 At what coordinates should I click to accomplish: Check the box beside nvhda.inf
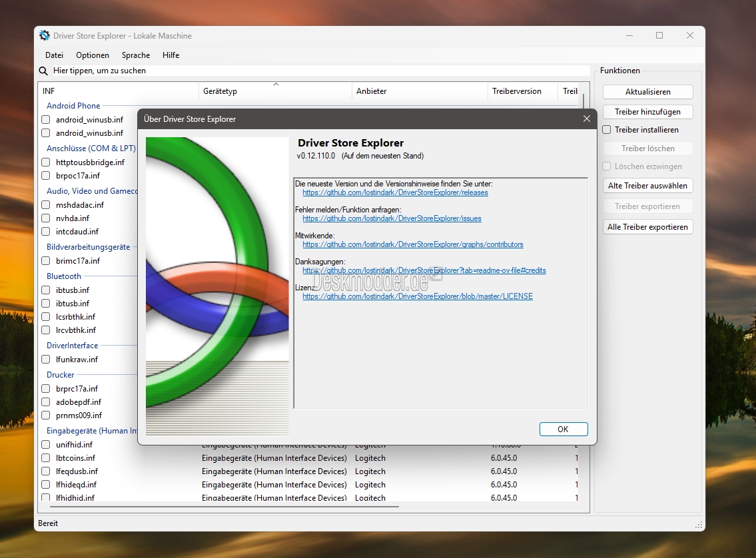[46, 218]
